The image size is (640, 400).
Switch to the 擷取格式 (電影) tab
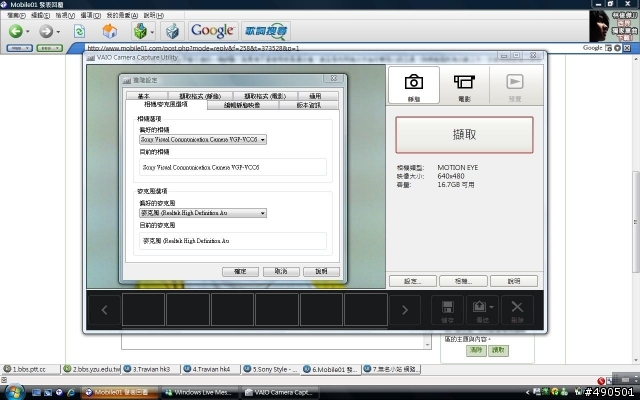coord(265,96)
